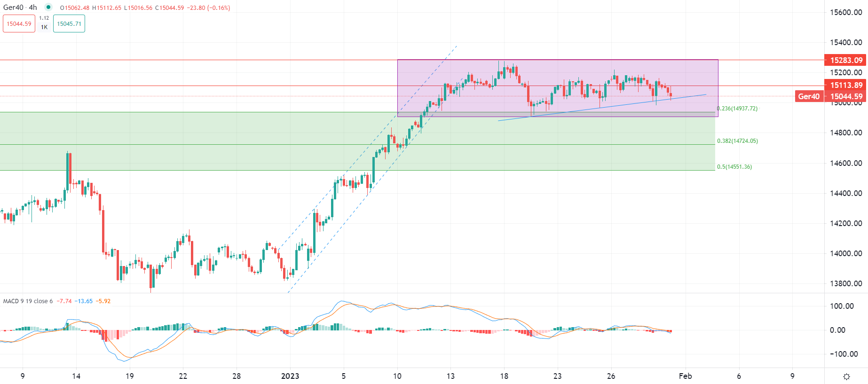Select the MACD 9 19 close 6 legend

coord(28,301)
